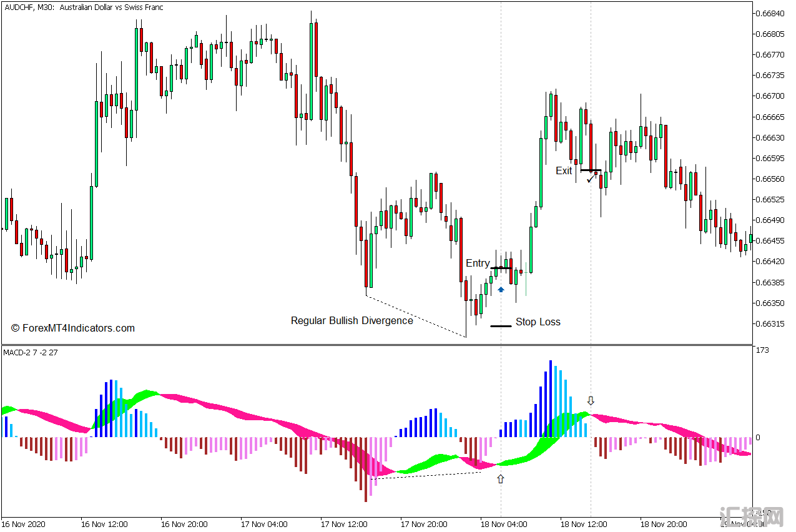
Task: Select the Entry text label
Action: [x=478, y=264]
